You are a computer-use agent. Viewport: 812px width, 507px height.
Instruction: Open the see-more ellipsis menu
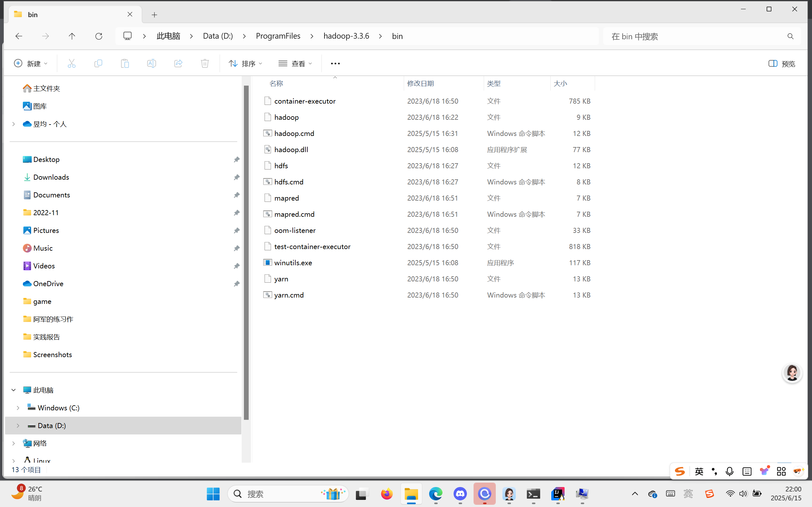click(335, 63)
